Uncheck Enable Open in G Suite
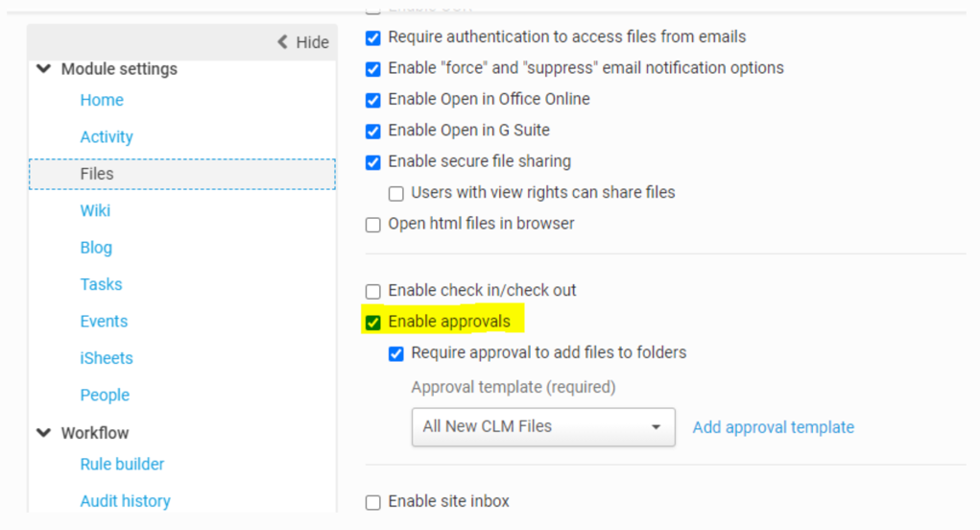Viewport: 980px width, 530px height. tap(373, 131)
